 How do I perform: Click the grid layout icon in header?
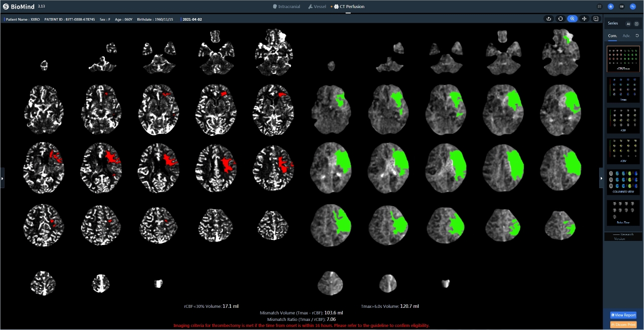point(622,7)
